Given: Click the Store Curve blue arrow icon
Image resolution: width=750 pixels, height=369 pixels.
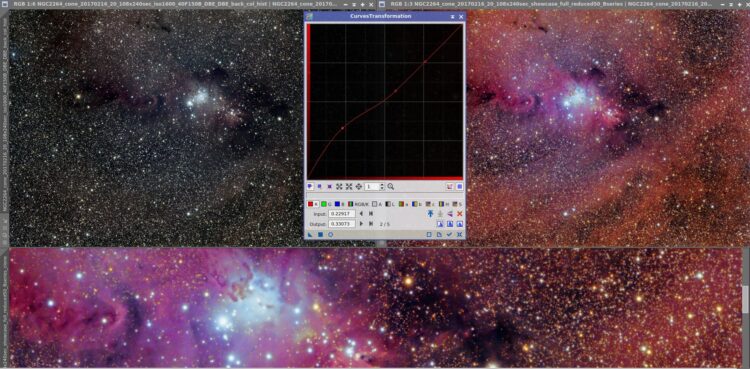Looking at the screenshot, I should [x=430, y=213].
